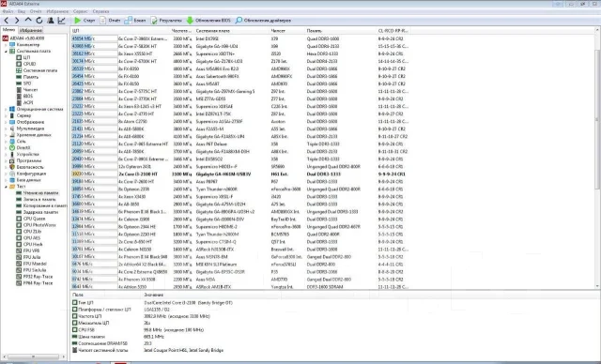This screenshot has width=601, height=364.
Task: Expand the Хранение данных node arrow
Action: click(x=6, y=135)
